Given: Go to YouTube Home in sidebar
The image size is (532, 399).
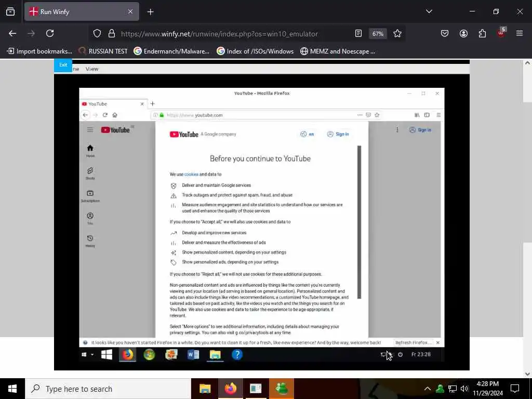Looking at the screenshot, I should (90, 151).
